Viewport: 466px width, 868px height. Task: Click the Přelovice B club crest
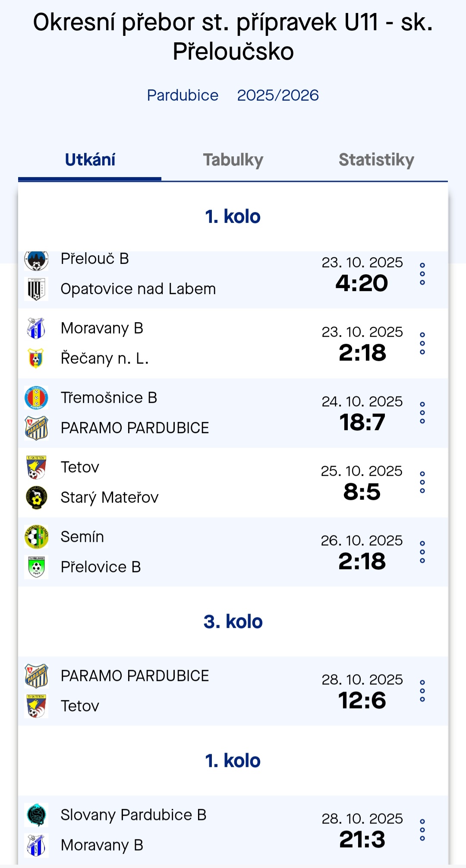36,567
